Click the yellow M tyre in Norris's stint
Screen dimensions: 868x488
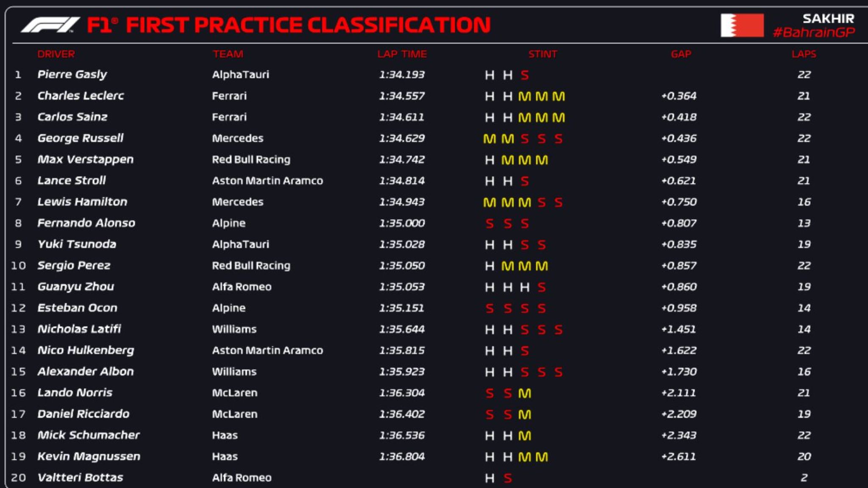[525, 394]
